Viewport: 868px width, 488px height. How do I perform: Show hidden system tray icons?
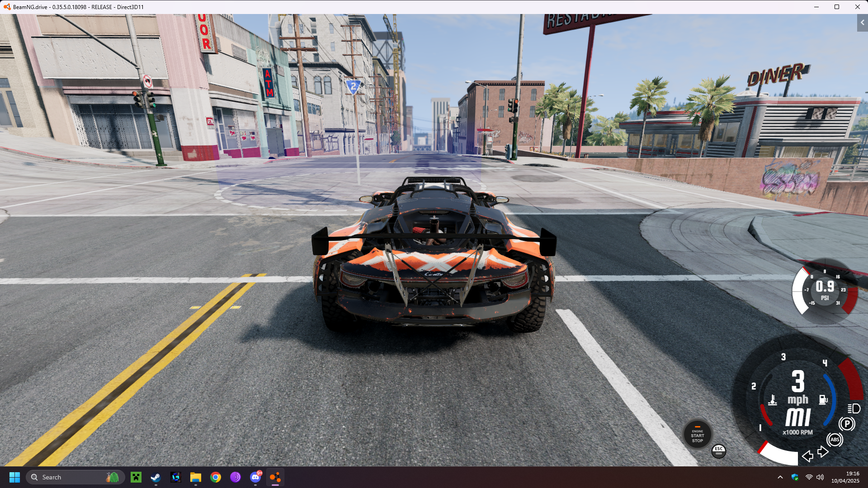[780, 477]
